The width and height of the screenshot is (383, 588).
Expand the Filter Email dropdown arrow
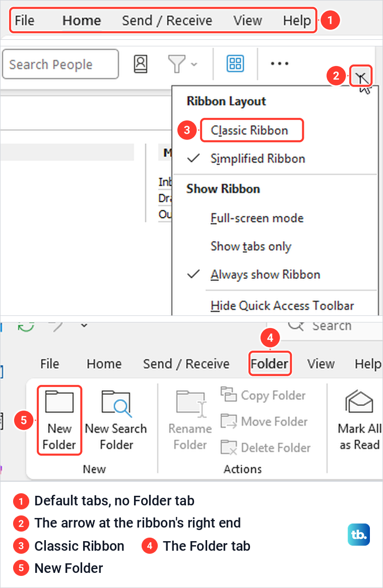point(194,64)
